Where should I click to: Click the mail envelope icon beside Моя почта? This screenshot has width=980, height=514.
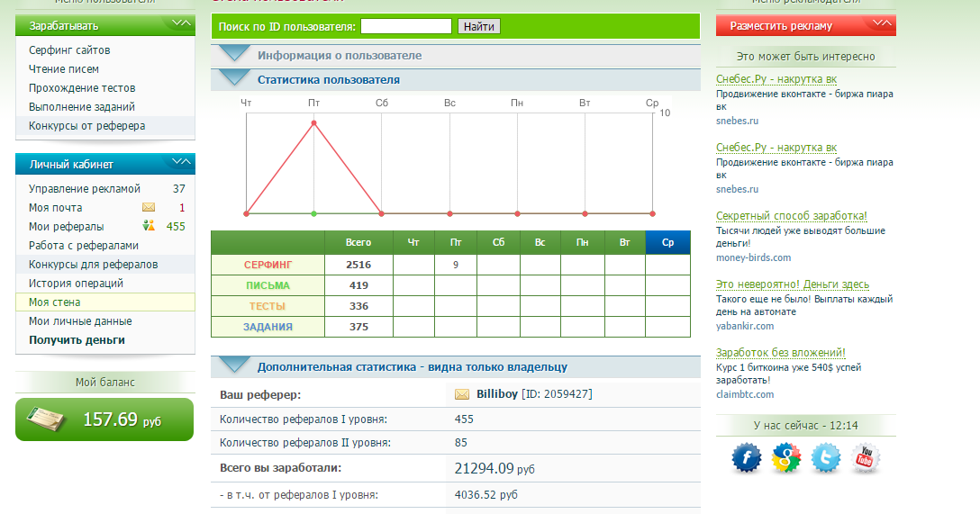(149, 208)
